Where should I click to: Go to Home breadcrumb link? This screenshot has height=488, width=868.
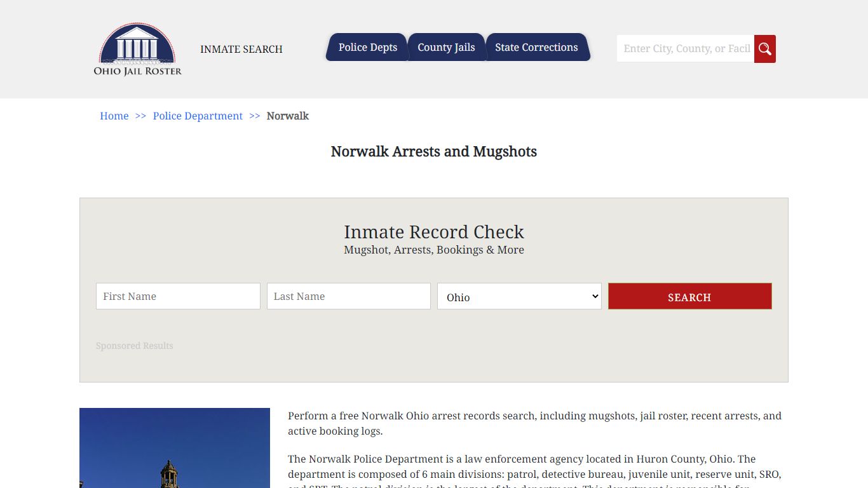click(114, 116)
